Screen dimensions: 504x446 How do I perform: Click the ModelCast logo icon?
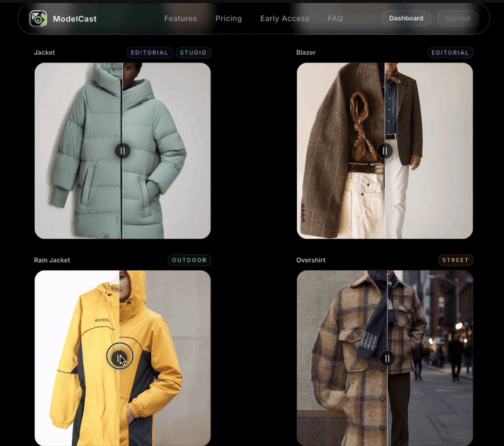pyautogui.click(x=39, y=18)
